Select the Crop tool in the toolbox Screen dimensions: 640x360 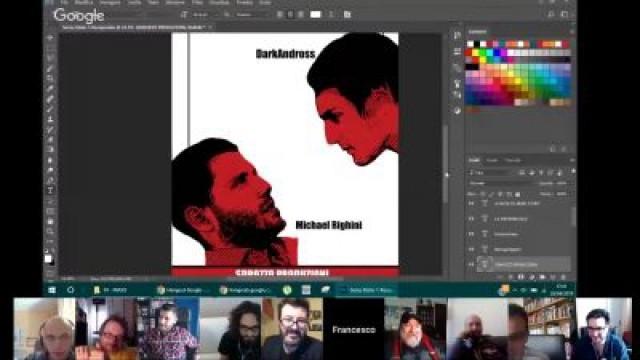(x=50, y=78)
